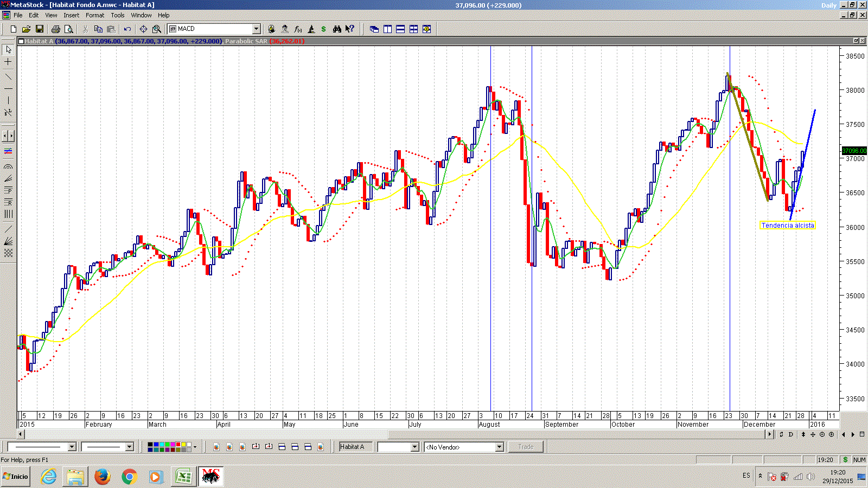
Task: Open the Help menu
Action: click(164, 15)
